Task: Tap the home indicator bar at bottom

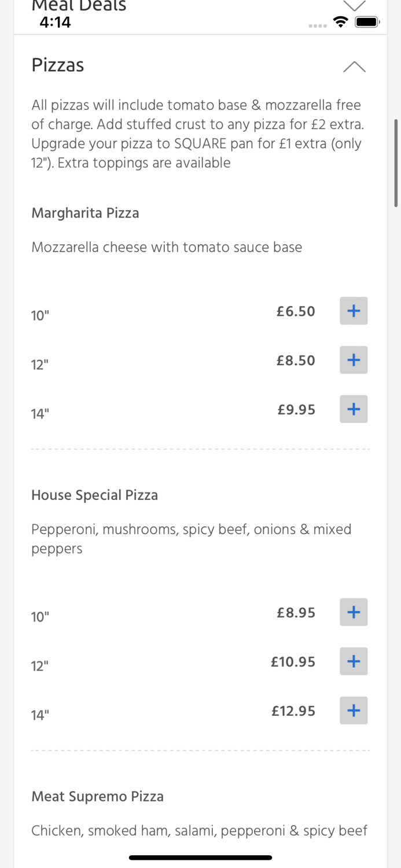Action: pos(200,857)
